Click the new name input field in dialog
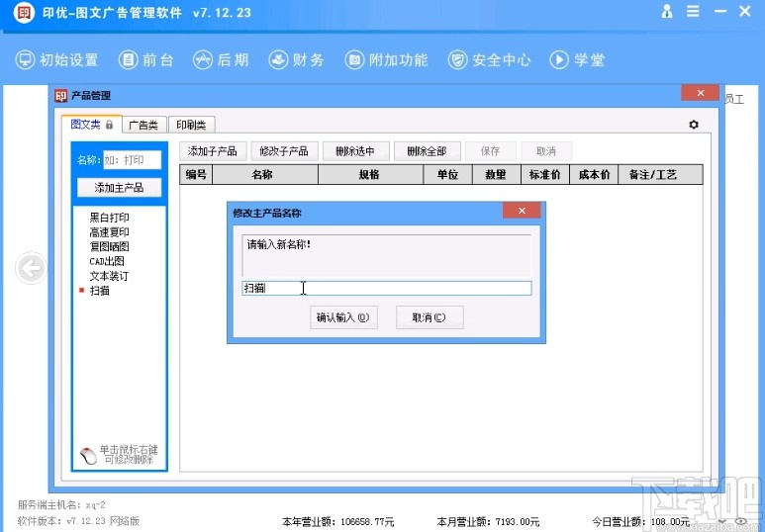 386,288
